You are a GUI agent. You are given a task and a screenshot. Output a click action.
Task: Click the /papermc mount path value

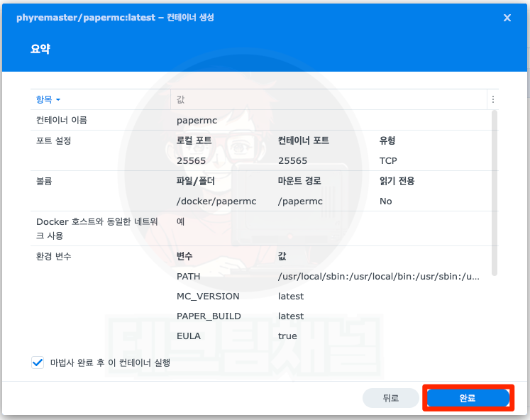[300, 201]
